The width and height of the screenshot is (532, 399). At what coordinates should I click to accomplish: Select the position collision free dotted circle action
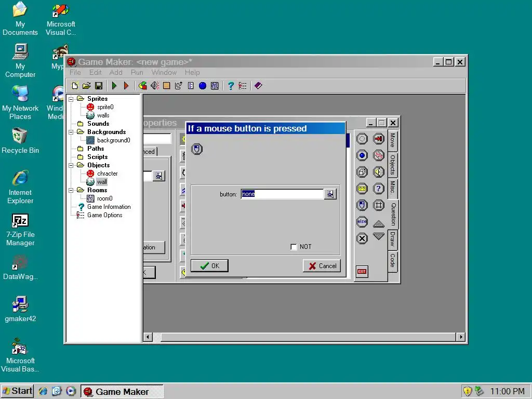click(362, 139)
